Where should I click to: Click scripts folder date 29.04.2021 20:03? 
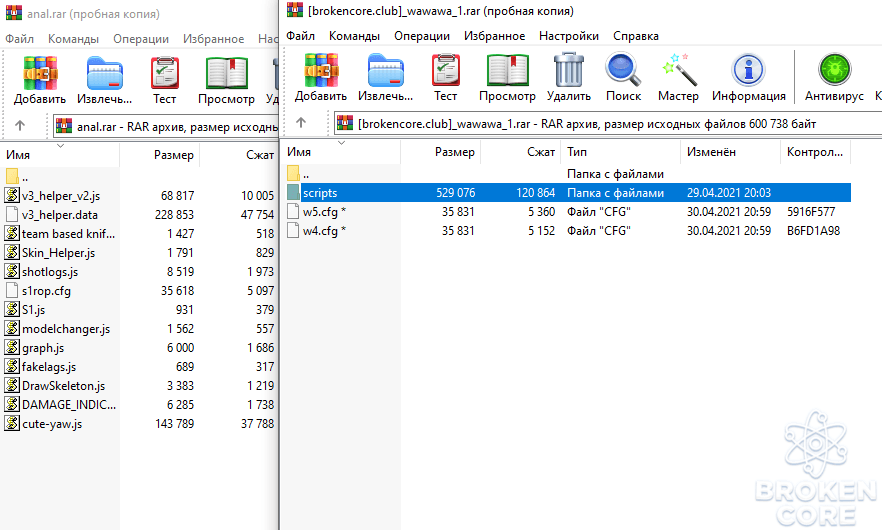(728, 192)
